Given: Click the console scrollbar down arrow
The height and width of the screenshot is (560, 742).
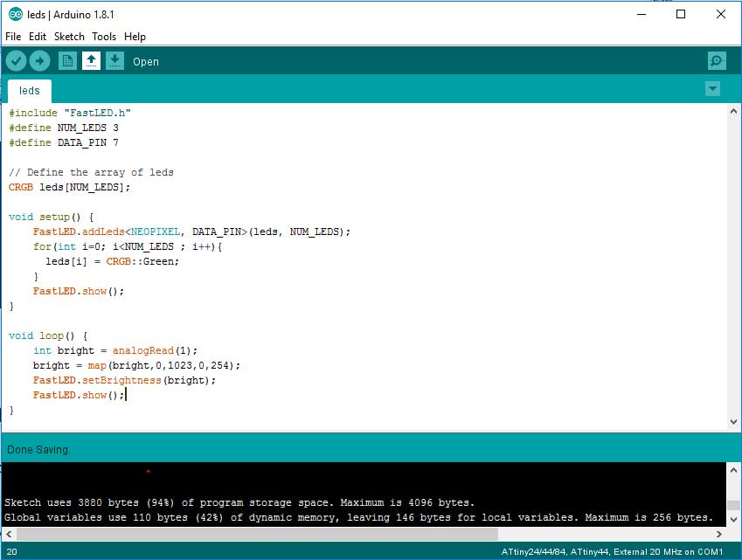Looking at the screenshot, I should (x=733, y=519).
